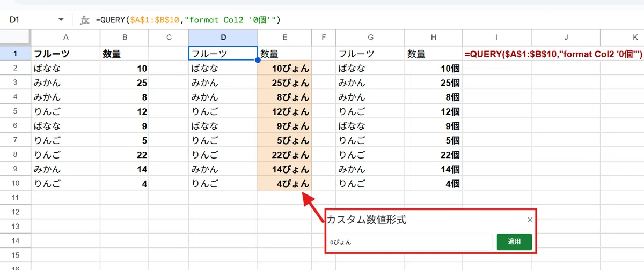This screenshot has height=270, width=644.
Task: Click red QUERY formula text in I1
Action: tap(553, 54)
